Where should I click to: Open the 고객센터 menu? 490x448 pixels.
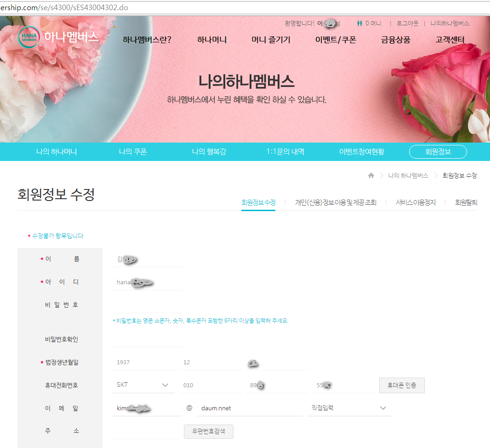tap(450, 40)
